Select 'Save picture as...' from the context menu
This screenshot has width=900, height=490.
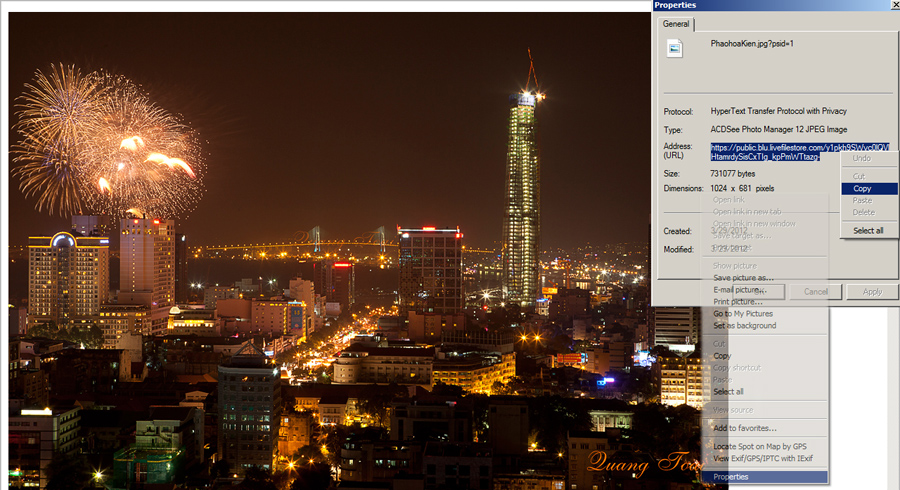[743, 277]
